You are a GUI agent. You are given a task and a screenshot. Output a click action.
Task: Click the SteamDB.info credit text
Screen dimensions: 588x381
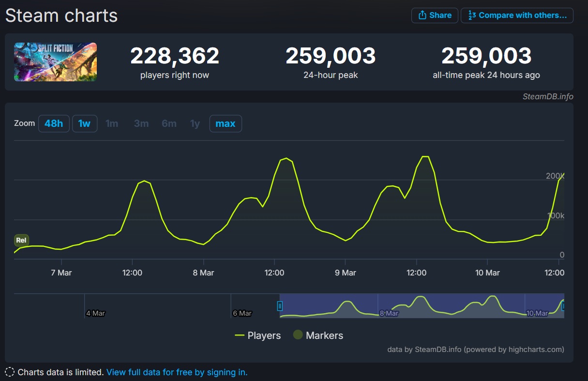548,96
